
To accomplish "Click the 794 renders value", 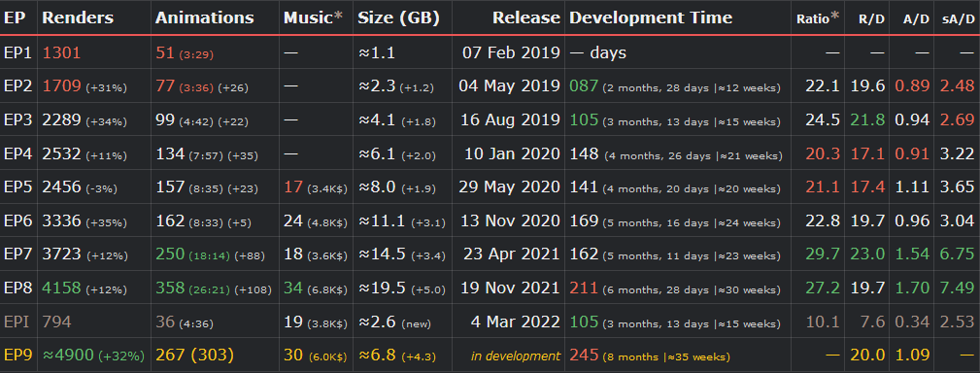I will 56,322.
